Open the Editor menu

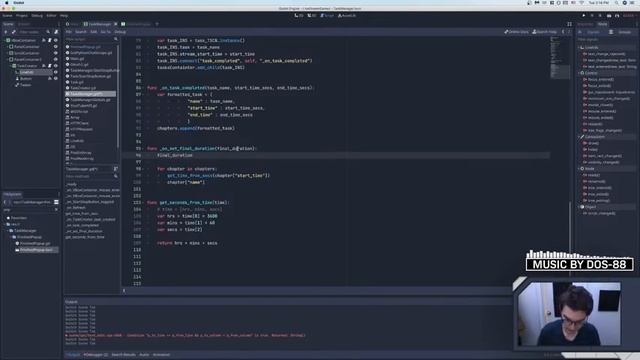pos(51,16)
